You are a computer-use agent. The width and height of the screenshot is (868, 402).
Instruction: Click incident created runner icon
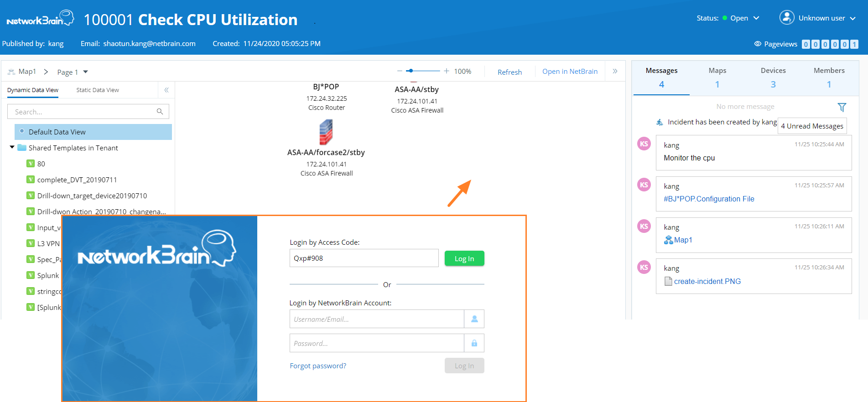(x=660, y=122)
